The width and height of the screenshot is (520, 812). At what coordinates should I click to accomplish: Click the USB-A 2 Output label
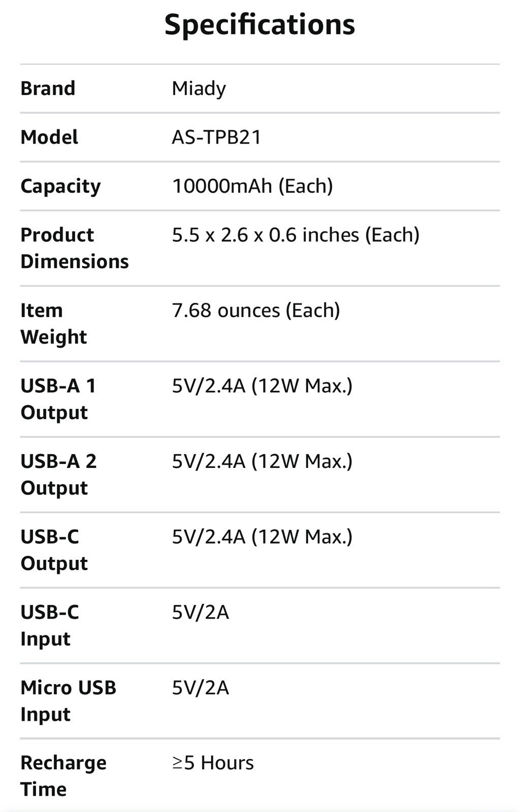(58, 475)
